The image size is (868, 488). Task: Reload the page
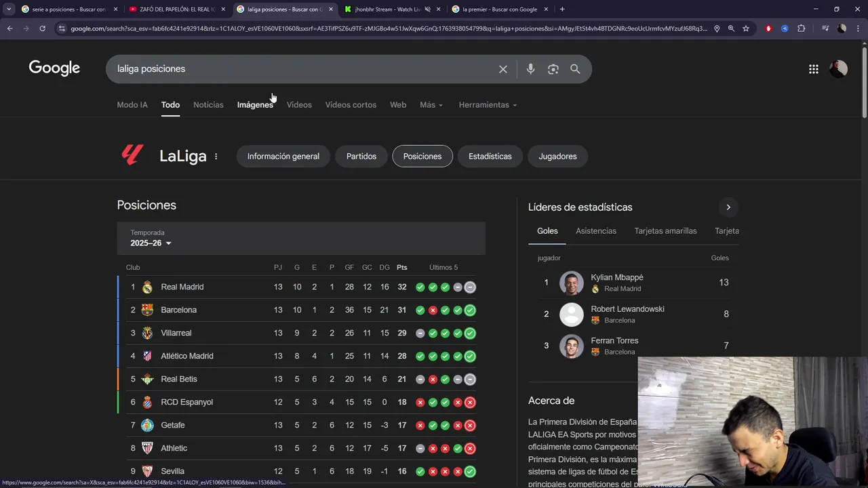click(x=42, y=28)
